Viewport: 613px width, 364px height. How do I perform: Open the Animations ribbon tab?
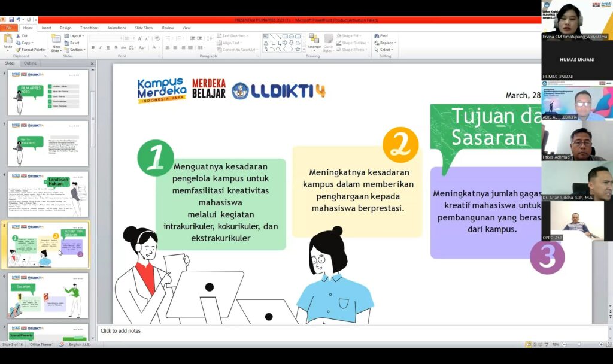click(x=117, y=28)
